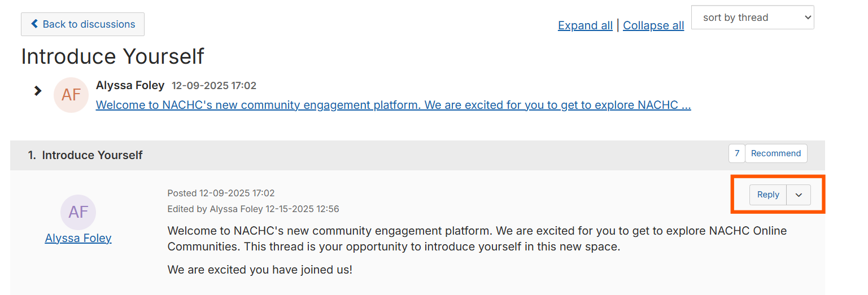The width and height of the screenshot is (868, 295).
Task: Click the left chevron icon beside Back
Action: tap(35, 24)
